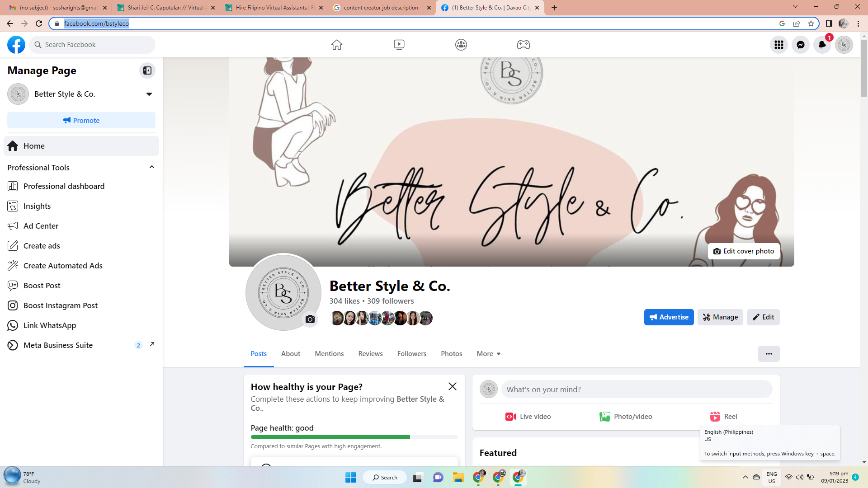This screenshot has height=488, width=868.
Task: Dismiss the How healthy is your Page card
Action: click(452, 386)
